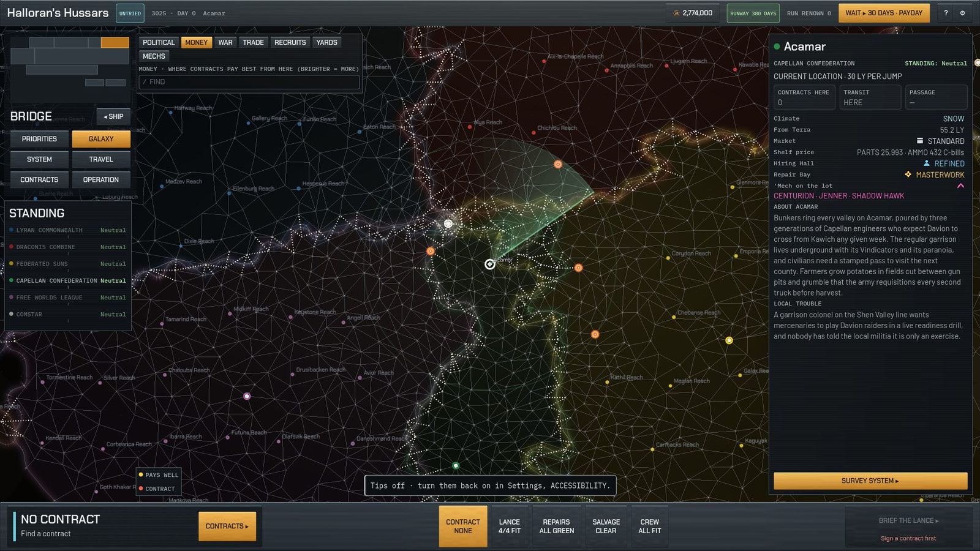Open REPAIRS ALL GREEN status
This screenshot has width=980, height=551.
(x=556, y=527)
